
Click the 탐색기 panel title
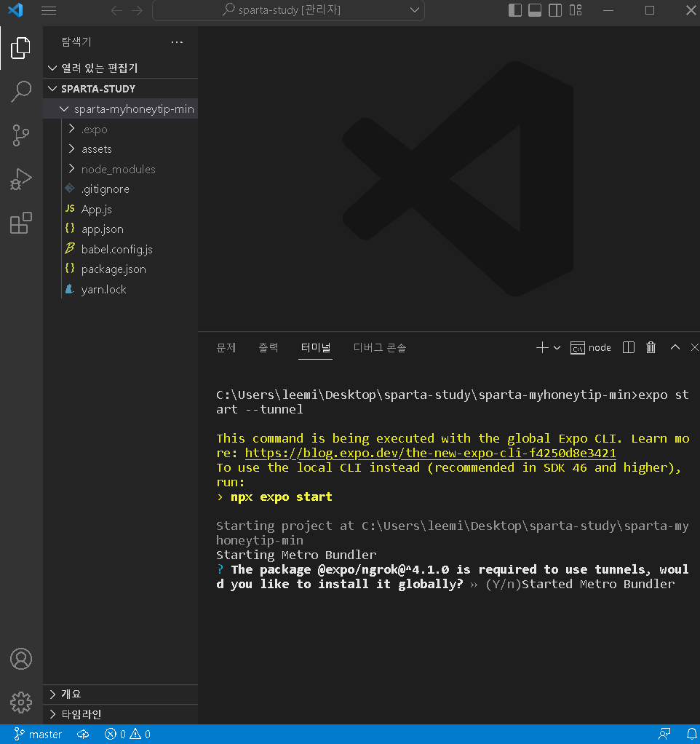tap(76, 41)
